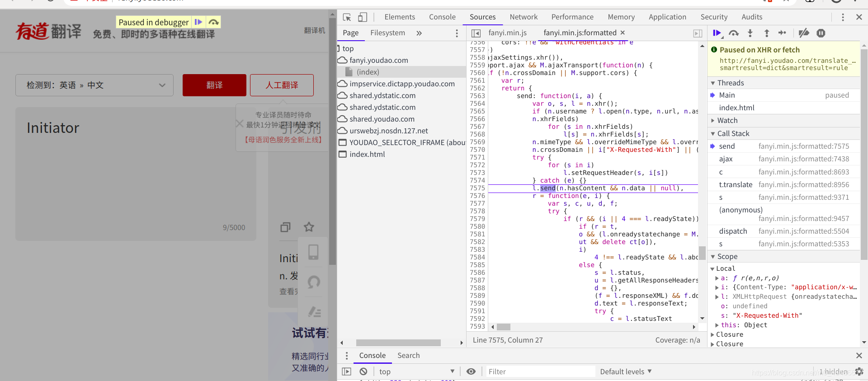Select the index.html thread
868x381 pixels.
tap(783, 108)
